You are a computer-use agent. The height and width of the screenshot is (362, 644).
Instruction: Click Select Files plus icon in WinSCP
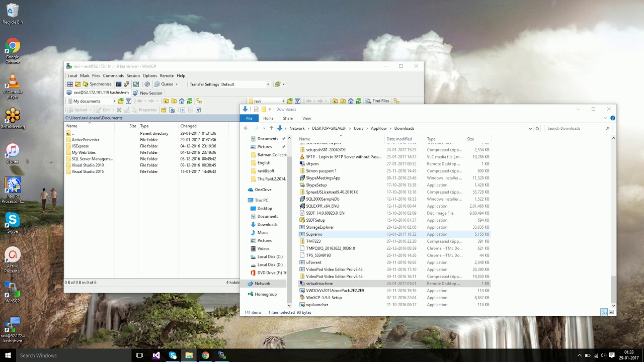(x=183, y=110)
